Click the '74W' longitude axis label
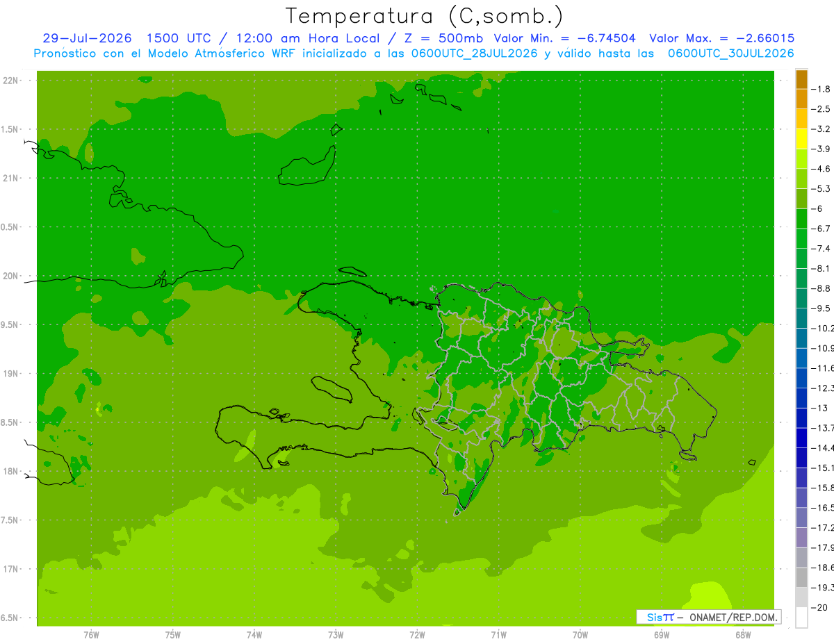834x644 pixels. tap(254, 635)
